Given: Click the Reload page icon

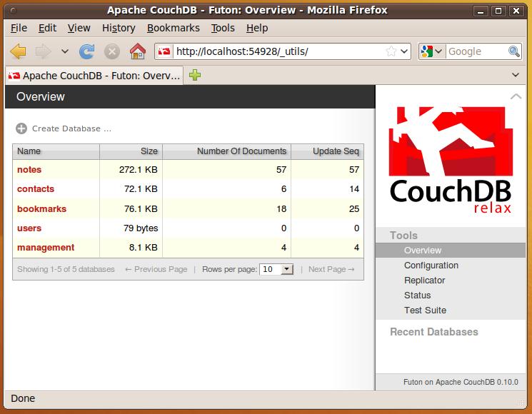Looking at the screenshot, I should [87, 51].
